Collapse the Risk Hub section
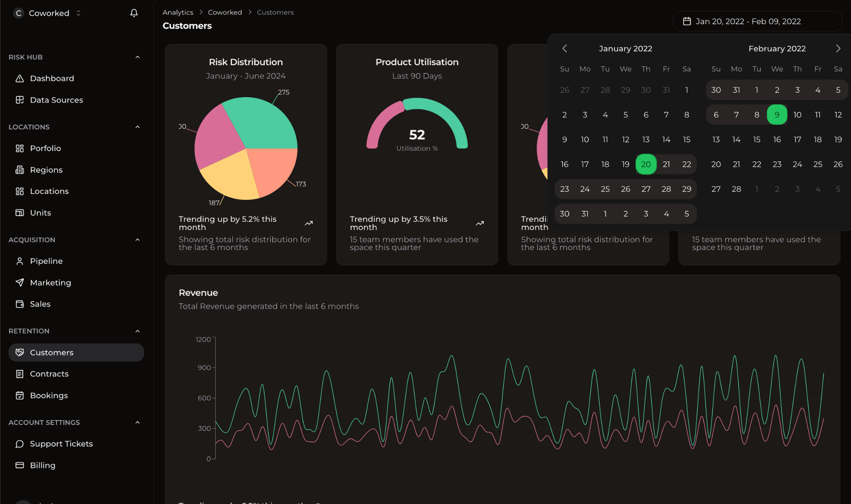Image resolution: width=851 pixels, height=504 pixels. [x=138, y=57]
